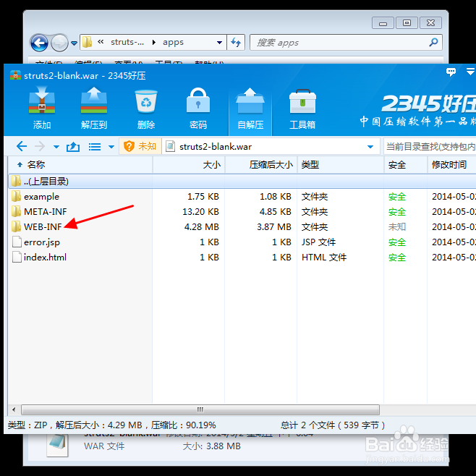Expand the view mode dropdown arrow
Image resolution: width=476 pixels, height=476 pixels.
click(111, 147)
